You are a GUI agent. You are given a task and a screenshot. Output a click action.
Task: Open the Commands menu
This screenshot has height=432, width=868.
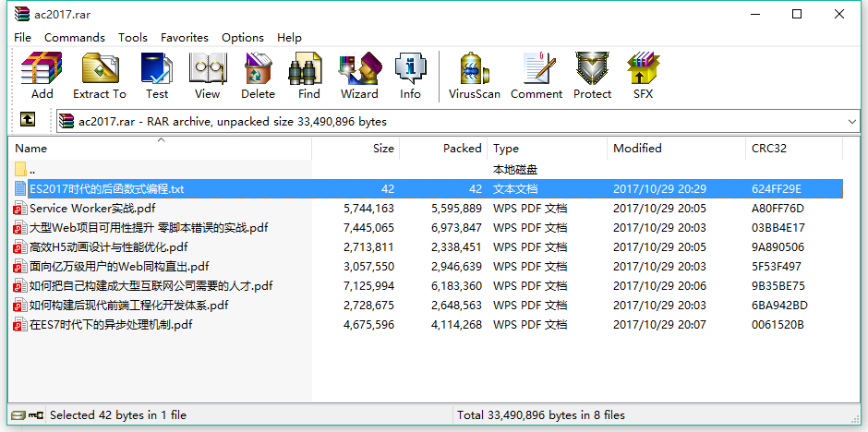(75, 38)
